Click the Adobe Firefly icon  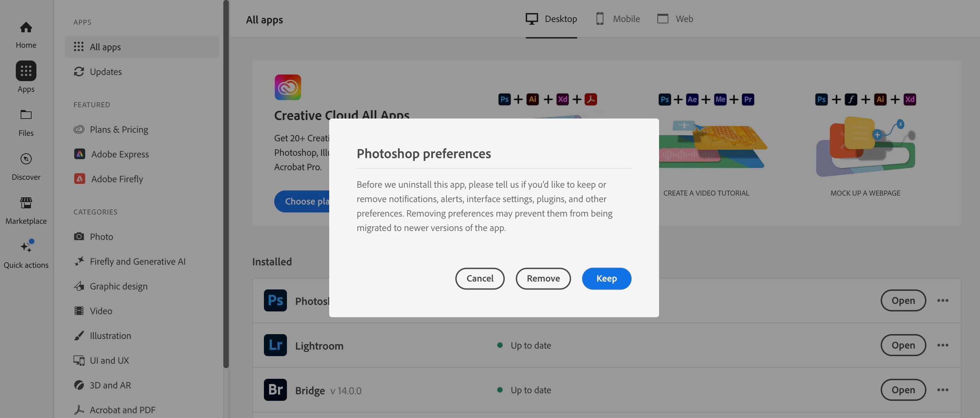[79, 178]
